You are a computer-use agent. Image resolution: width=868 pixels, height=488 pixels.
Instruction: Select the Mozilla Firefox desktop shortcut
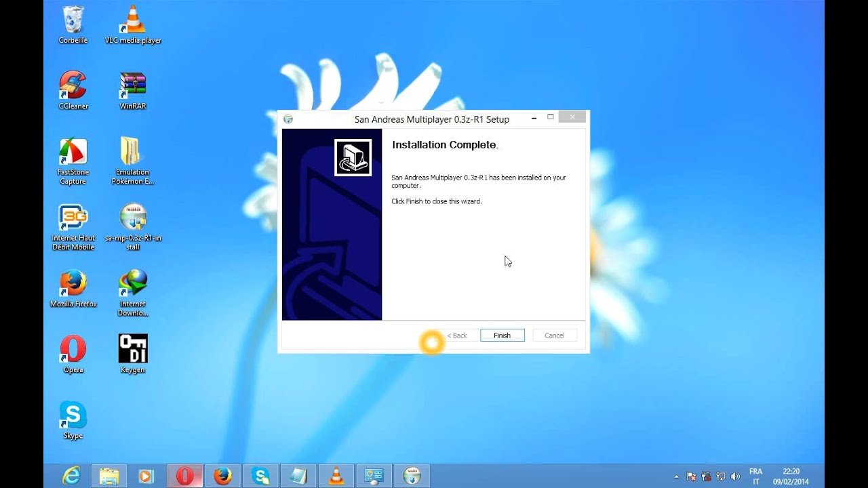(x=73, y=289)
